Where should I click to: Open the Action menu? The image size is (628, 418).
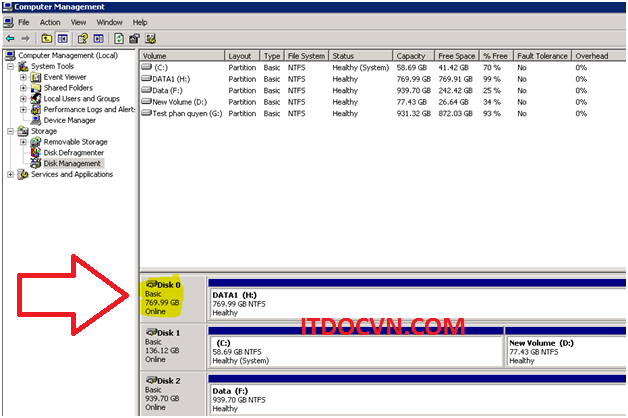tap(50, 21)
